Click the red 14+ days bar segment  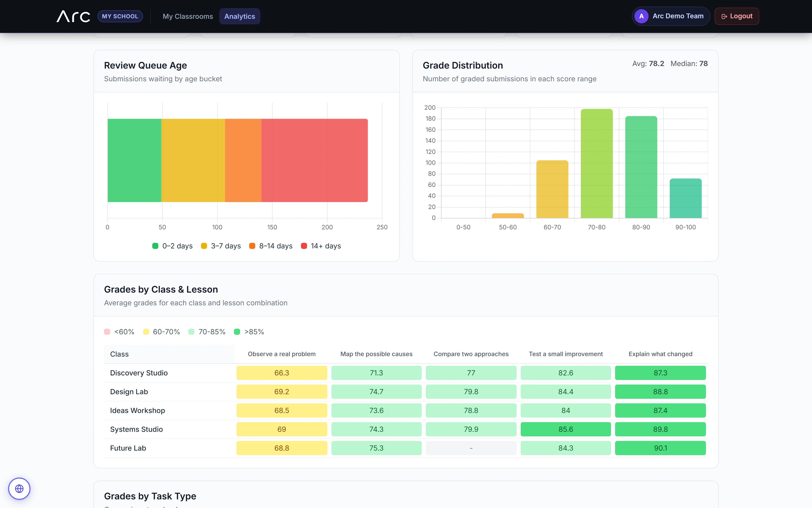[314, 160]
